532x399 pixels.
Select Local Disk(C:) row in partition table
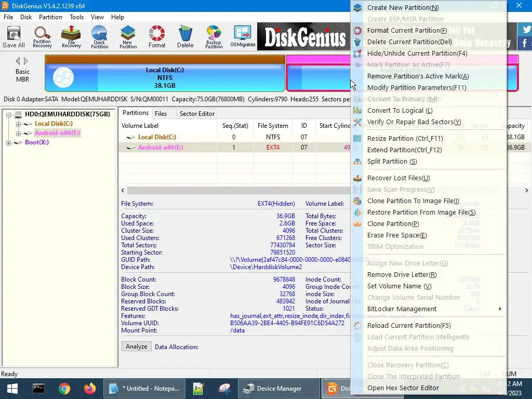[235, 137]
